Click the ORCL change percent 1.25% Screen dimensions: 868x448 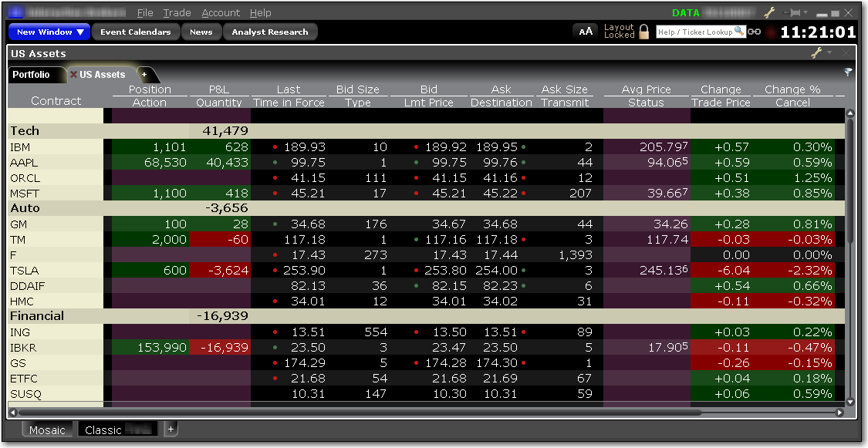pyautogui.click(x=812, y=178)
